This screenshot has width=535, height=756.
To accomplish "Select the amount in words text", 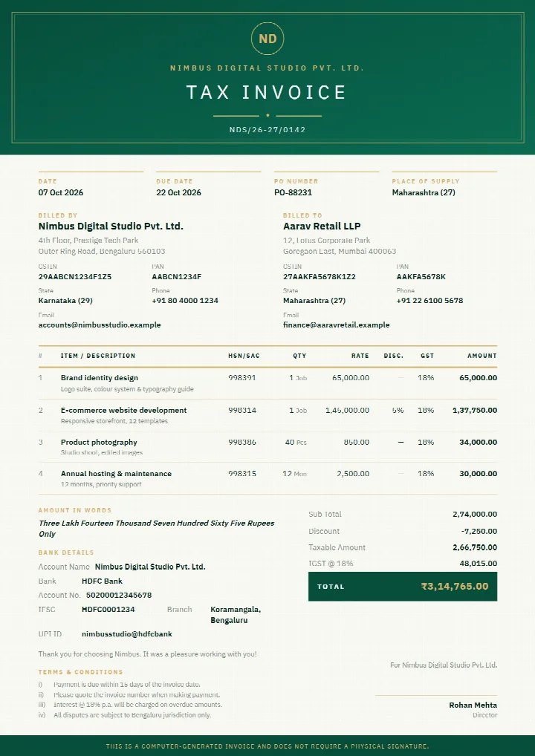I will (156, 529).
